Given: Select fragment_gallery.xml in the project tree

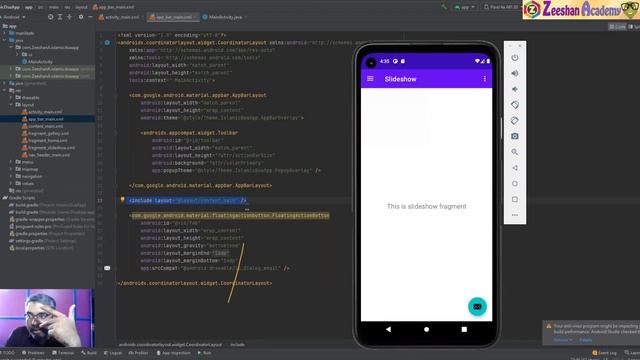Looking at the screenshot, I should coord(45,133).
